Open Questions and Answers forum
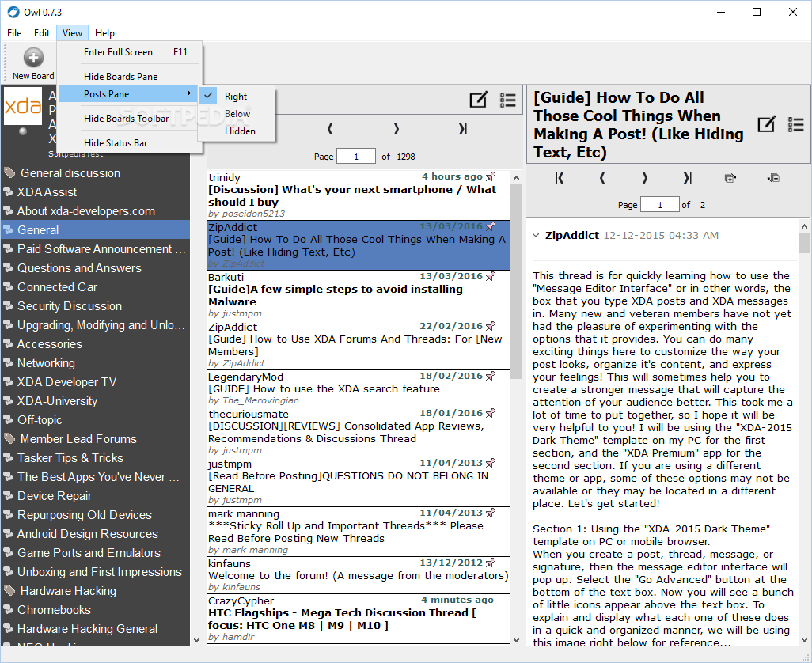This screenshot has height=663, width=812. pos(96,268)
